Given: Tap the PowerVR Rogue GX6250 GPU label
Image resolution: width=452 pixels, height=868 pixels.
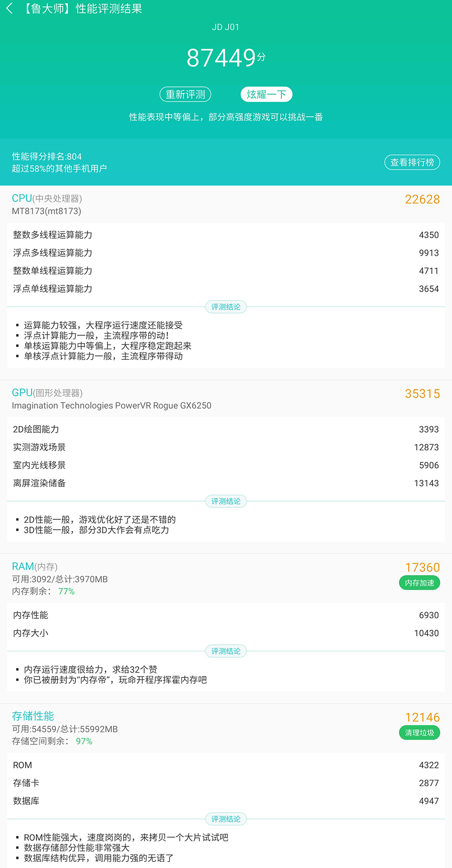Looking at the screenshot, I should pyautogui.click(x=111, y=406).
